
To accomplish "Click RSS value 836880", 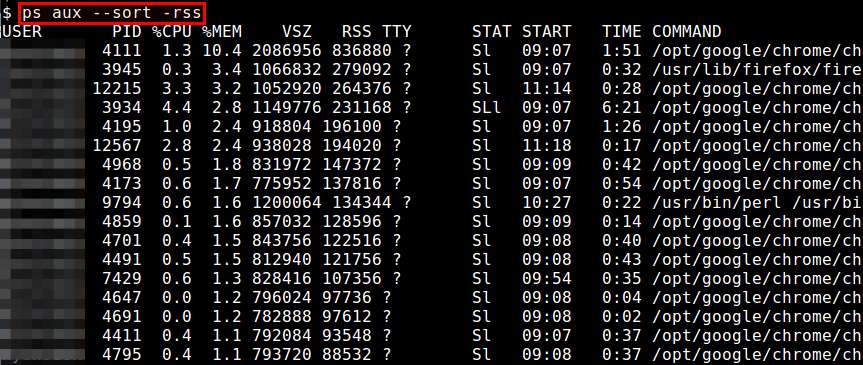I will tap(362, 51).
